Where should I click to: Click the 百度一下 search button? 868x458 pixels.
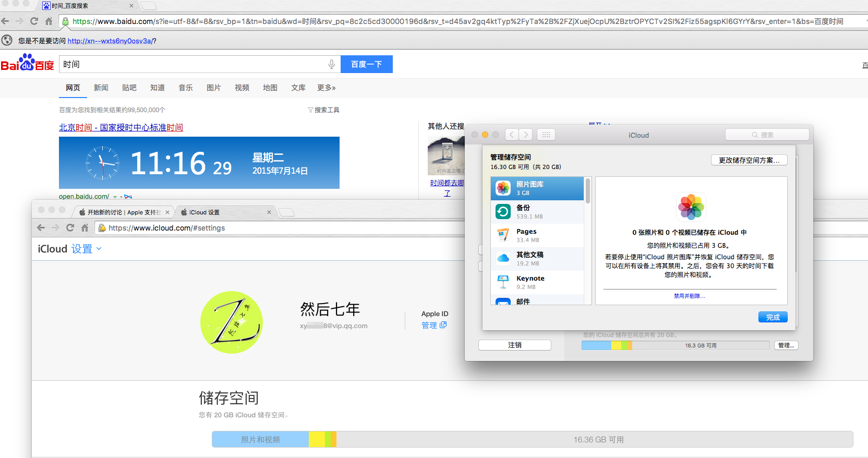coord(366,64)
